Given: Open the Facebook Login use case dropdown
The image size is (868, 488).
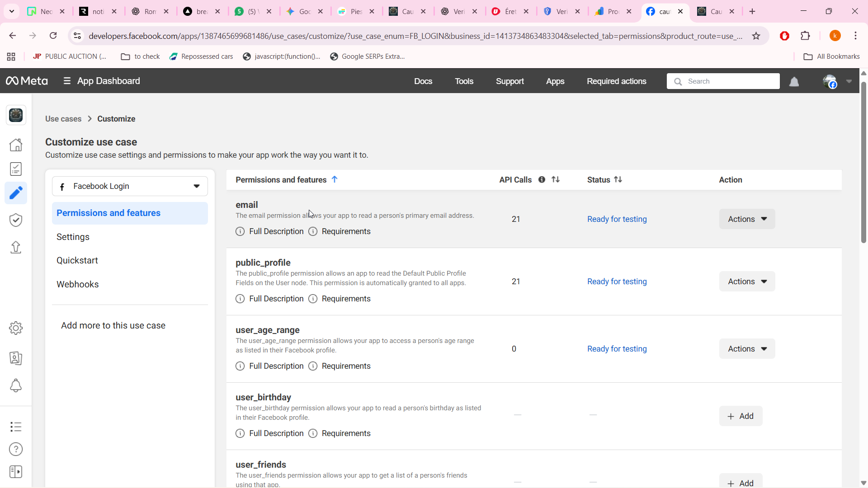Looking at the screenshot, I should [x=130, y=186].
